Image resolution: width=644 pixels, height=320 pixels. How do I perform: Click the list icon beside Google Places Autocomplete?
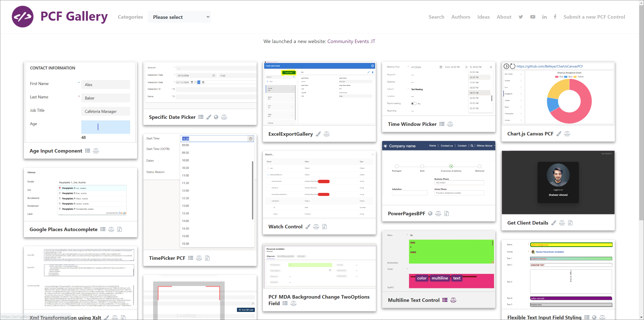click(103, 229)
